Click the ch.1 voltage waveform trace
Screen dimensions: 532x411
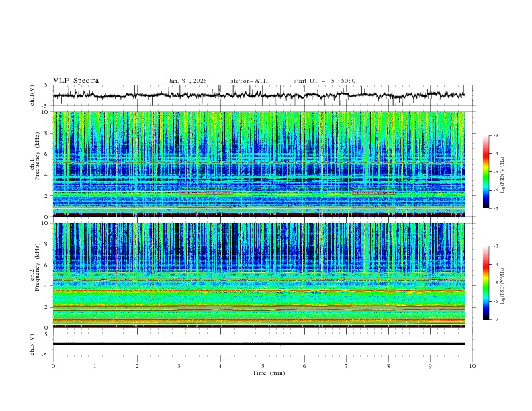click(259, 95)
